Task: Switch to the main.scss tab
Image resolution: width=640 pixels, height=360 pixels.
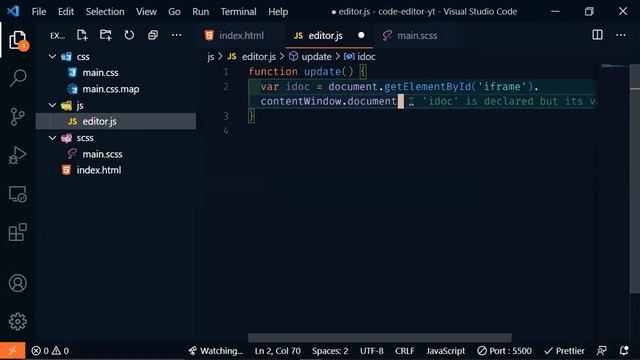Action: (417, 36)
